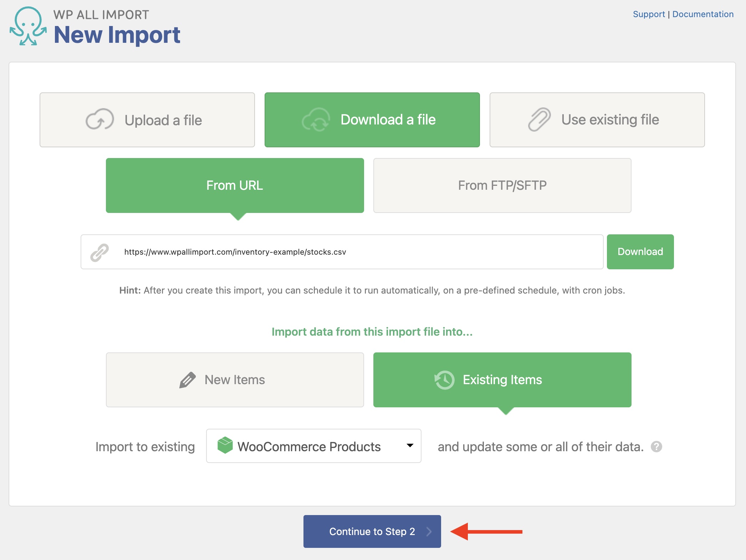Click the cron jobs Hint text
This screenshot has width=746, height=560.
coord(372,290)
